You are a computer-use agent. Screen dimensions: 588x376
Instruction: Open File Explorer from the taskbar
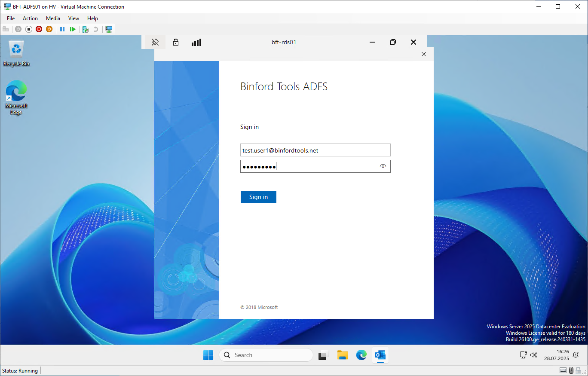[x=342, y=355]
